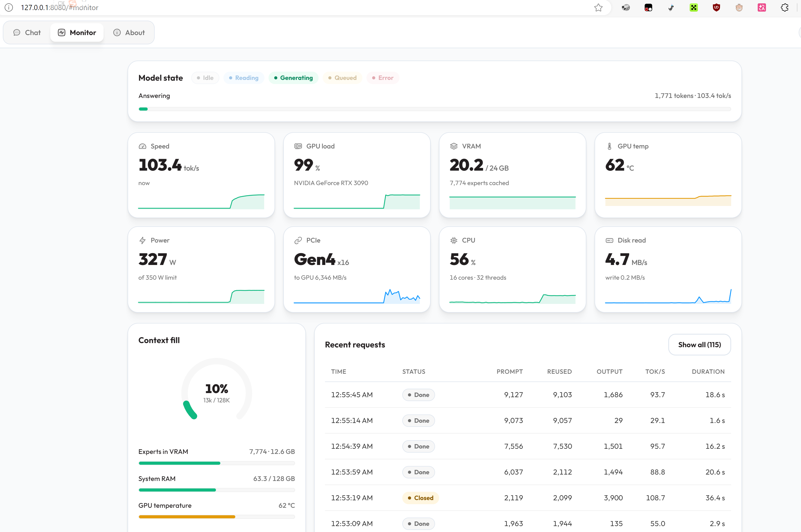Click the Idle state pill
Image resolution: width=801 pixels, height=532 pixels.
point(205,78)
